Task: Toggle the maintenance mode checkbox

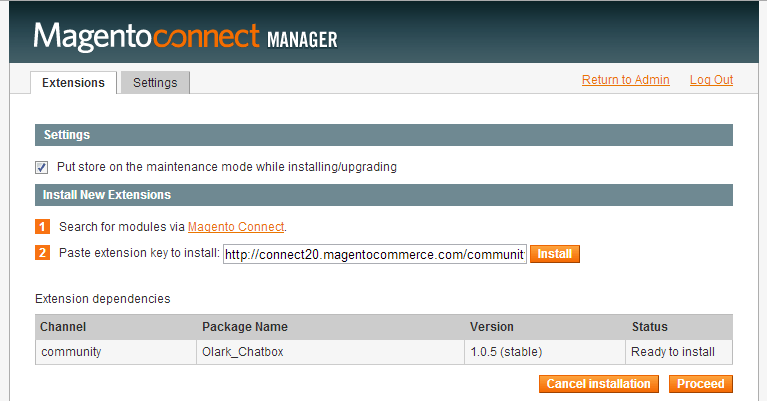Action: (x=42, y=167)
